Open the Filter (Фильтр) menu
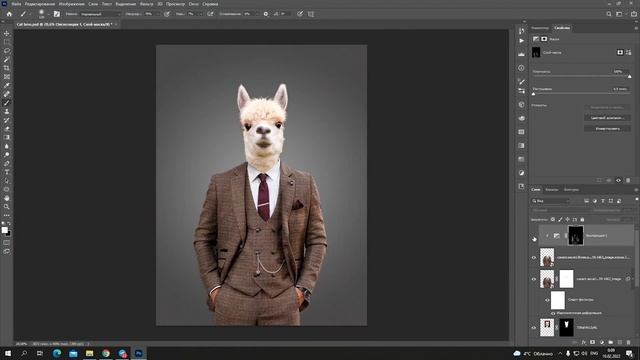Viewport: 640px width, 360px height. 147,4
